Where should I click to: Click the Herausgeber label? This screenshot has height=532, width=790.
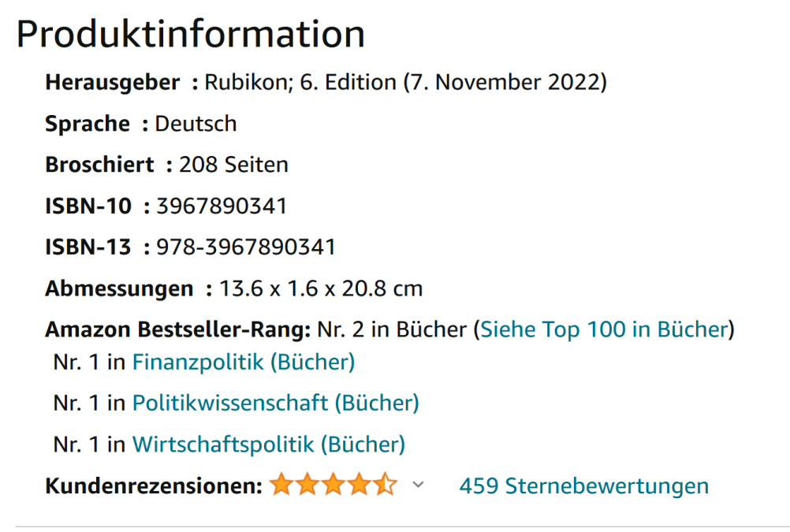(113, 82)
